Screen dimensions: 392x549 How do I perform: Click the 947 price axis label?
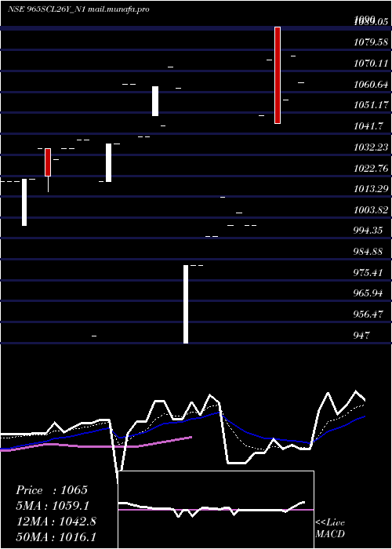point(361,335)
